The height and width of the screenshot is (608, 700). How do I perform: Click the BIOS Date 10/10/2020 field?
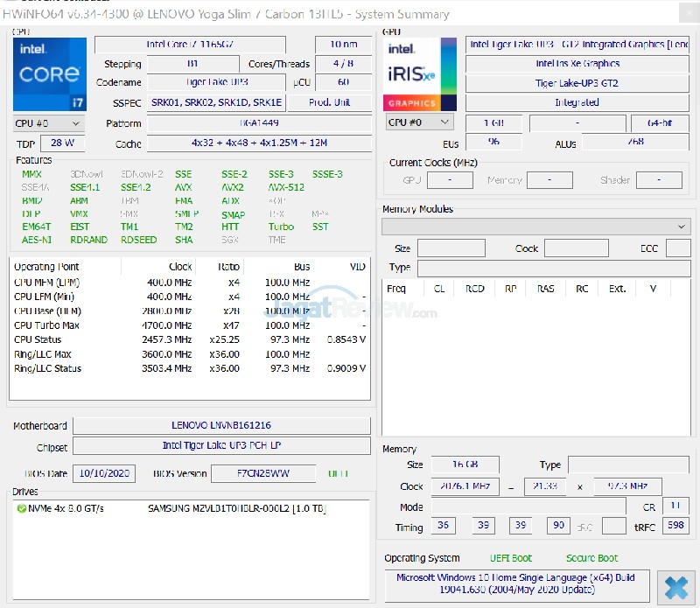(x=104, y=473)
